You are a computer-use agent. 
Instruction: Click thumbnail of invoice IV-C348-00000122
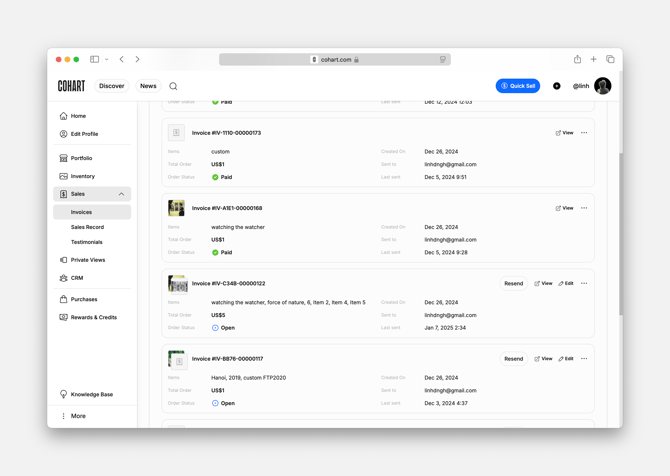point(178,284)
